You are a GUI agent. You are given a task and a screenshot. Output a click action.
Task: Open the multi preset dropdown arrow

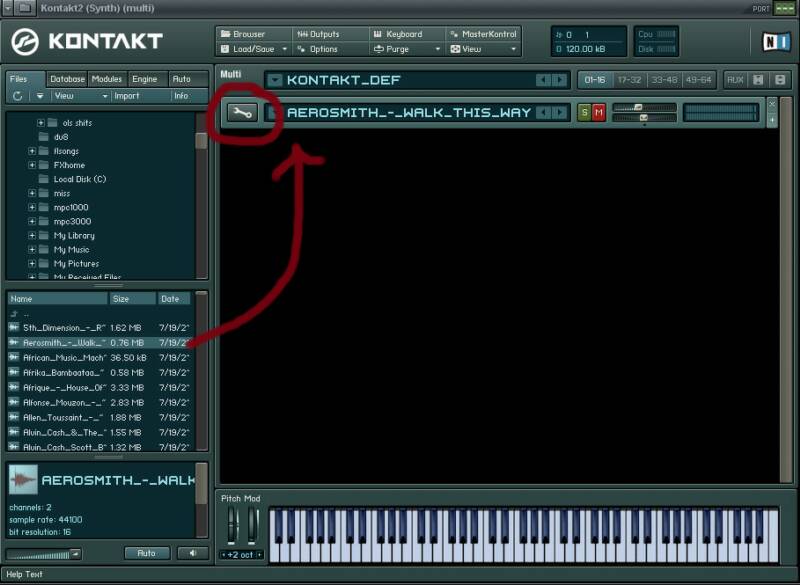(274, 80)
